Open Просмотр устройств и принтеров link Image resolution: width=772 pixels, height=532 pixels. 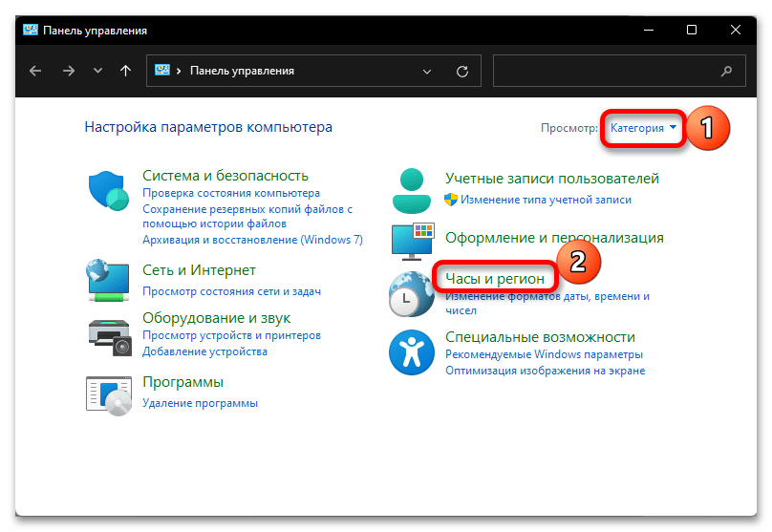pyautogui.click(x=231, y=335)
